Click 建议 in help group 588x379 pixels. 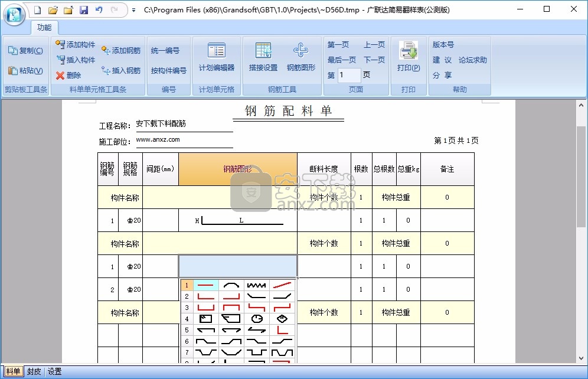[x=442, y=60]
